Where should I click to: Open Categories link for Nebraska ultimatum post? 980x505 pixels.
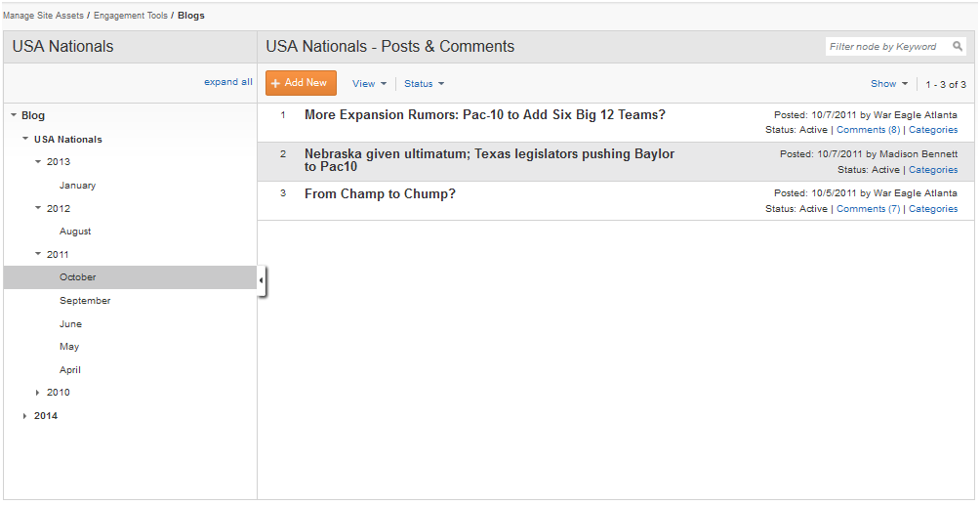pyautogui.click(x=933, y=170)
